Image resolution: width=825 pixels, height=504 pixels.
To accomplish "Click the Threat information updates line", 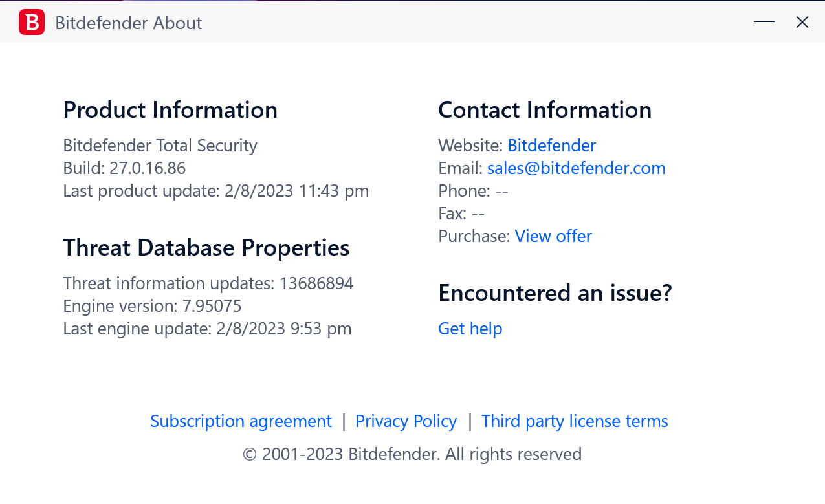I will [x=208, y=283].
